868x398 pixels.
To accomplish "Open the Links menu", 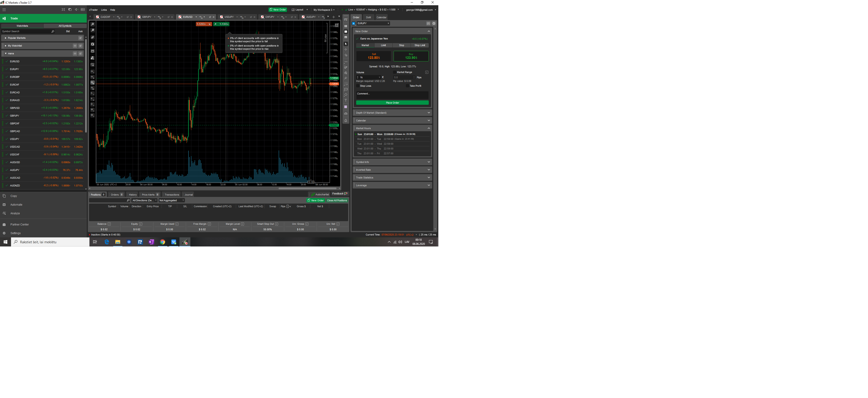I will pos(104,10).
